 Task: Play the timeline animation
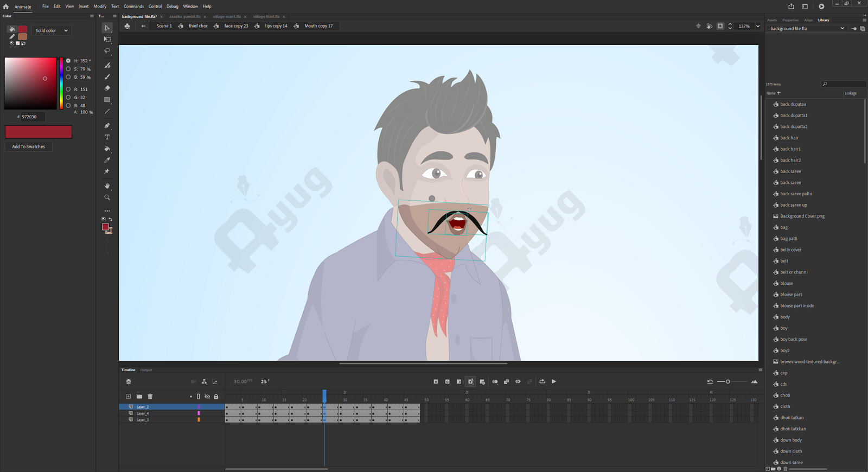554,381
